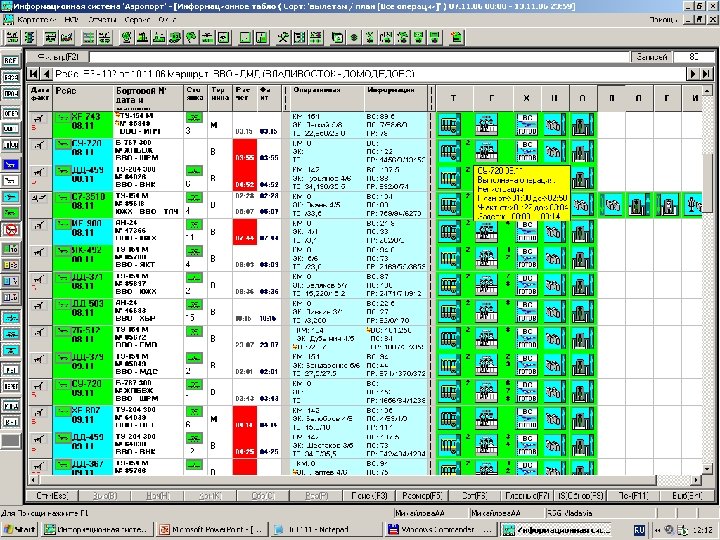Screen dimensions: 720x540
Task: Click the RU language indicator
Action: pyautogui.click(x=639, y=530)
